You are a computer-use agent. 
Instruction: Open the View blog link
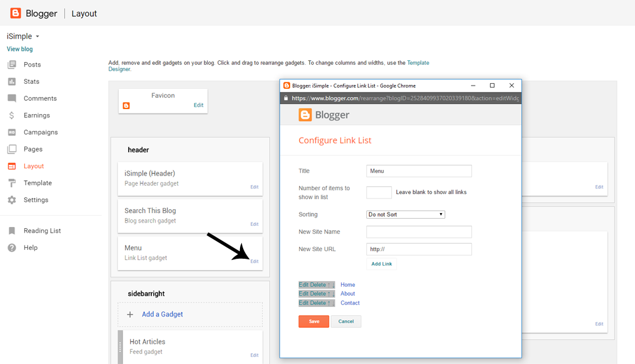(x=20, y=49)
